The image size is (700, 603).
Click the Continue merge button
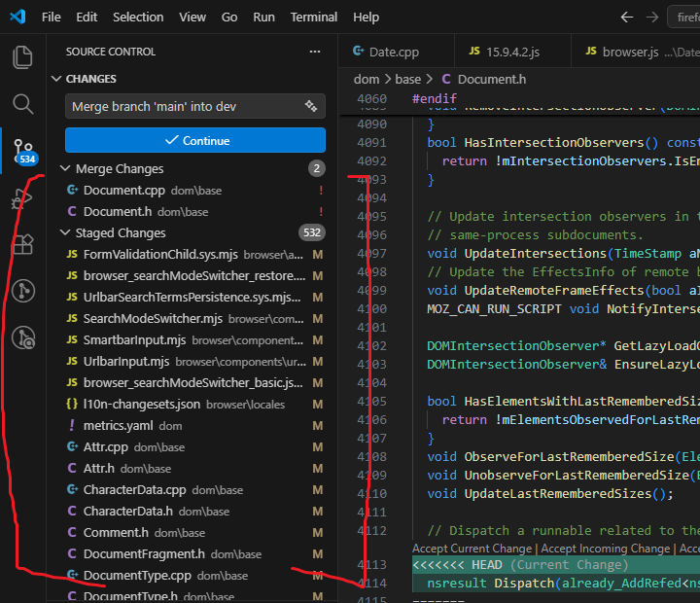195,140
